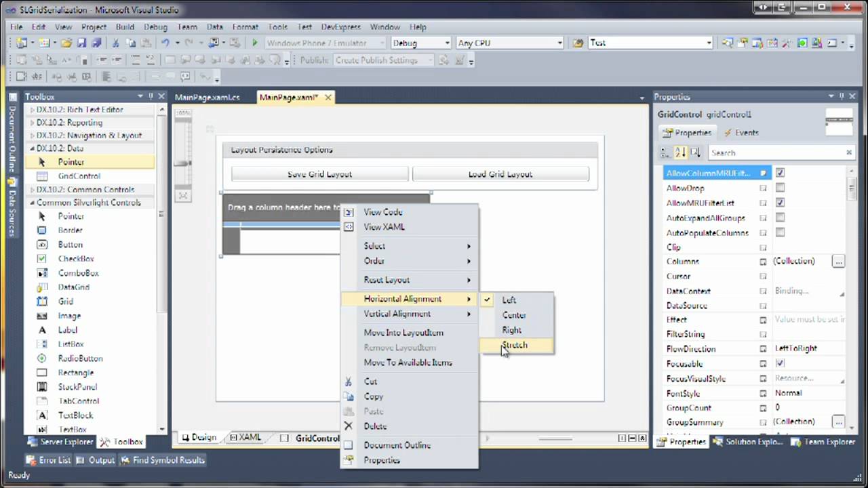Switch to the Events tab in Properties

[742, 133]
